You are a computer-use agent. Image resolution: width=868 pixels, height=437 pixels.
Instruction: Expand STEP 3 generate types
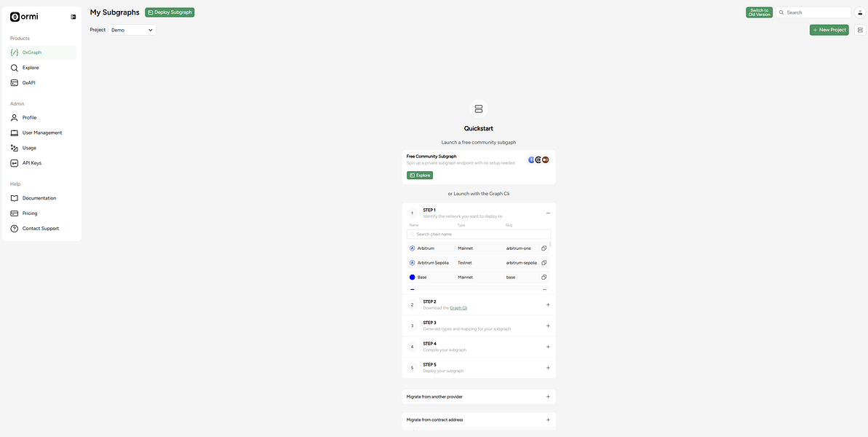[x=548, y=326]
